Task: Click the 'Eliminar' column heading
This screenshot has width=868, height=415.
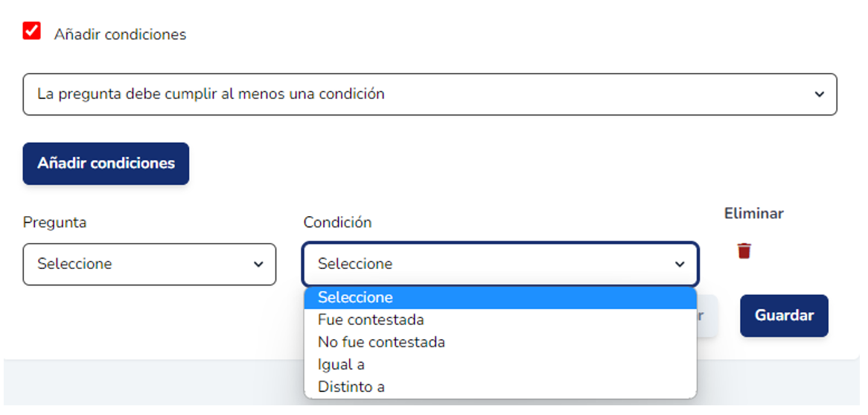Action: point(753,213)
